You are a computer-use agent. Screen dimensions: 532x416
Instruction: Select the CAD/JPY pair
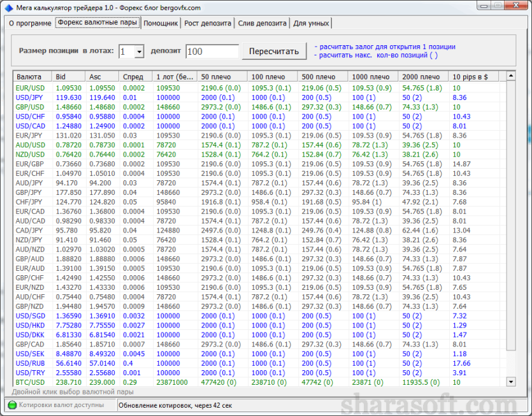pyautogui.click(x=259, y=231)
